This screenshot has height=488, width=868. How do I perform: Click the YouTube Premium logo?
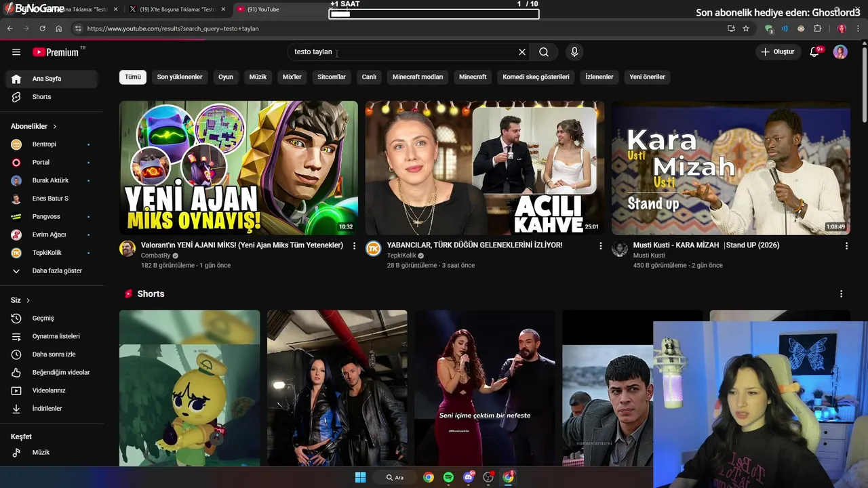coord(56,52)
